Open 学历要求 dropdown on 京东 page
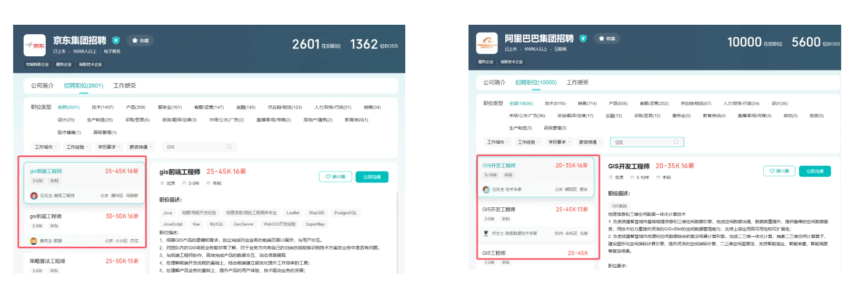 (109, 147)
